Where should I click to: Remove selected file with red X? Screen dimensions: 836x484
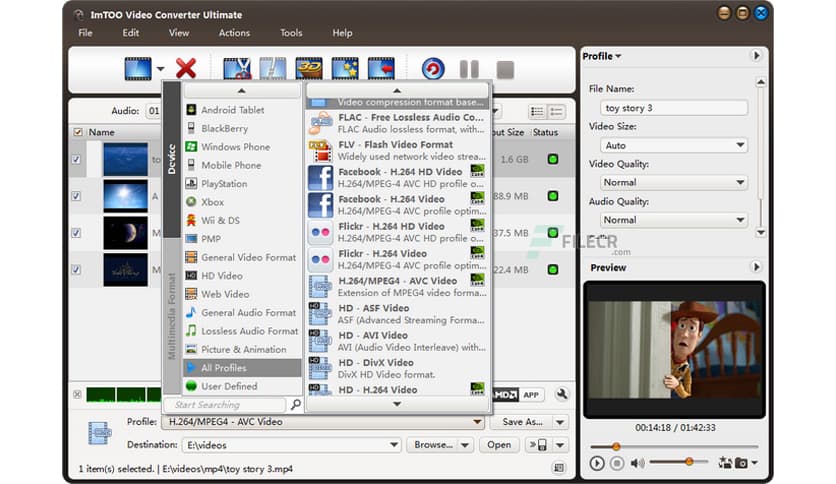point(186,69)
